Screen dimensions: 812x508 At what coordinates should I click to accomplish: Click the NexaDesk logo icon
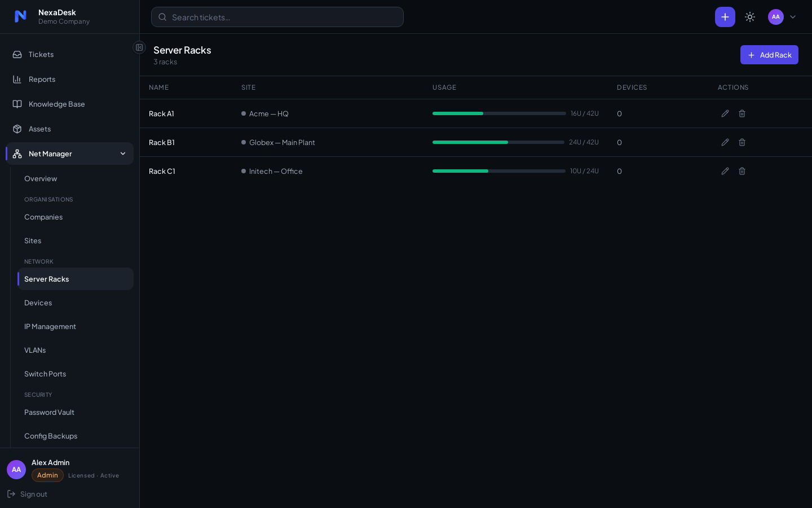20,16
